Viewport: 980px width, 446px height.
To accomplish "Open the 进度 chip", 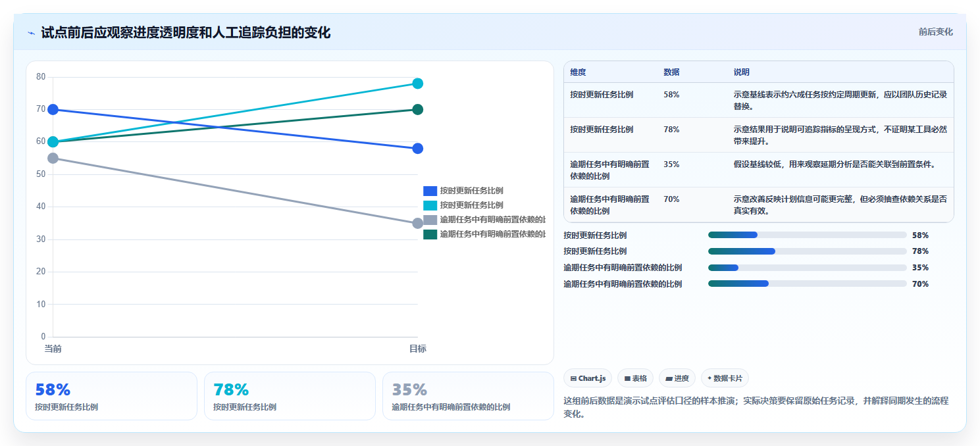I will [677, 378].
